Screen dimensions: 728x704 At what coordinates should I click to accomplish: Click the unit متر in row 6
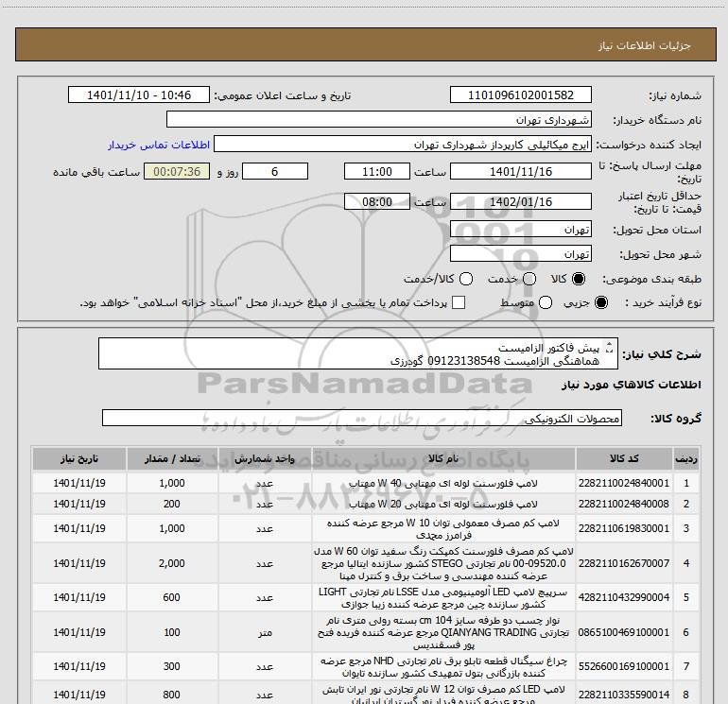265,632
